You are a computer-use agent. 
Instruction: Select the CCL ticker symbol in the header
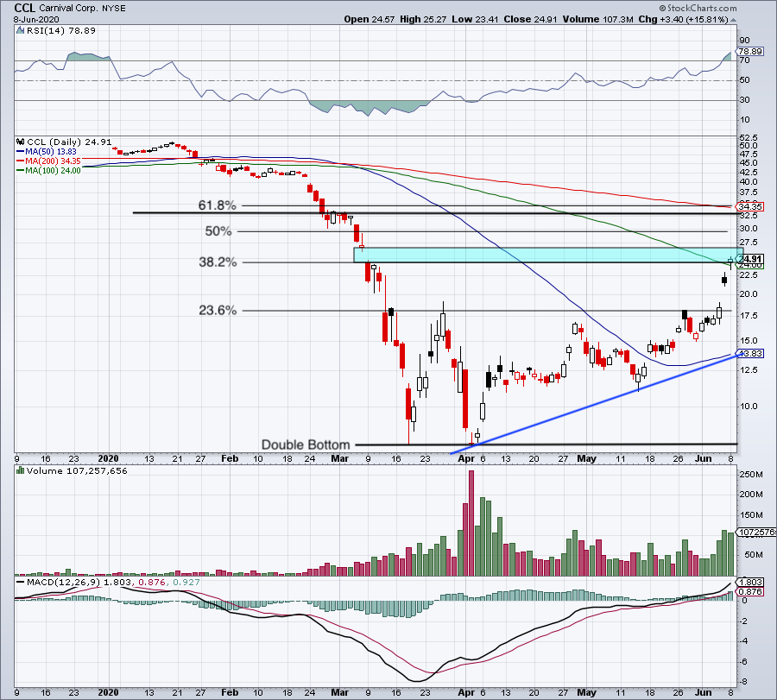click(25, 8)
